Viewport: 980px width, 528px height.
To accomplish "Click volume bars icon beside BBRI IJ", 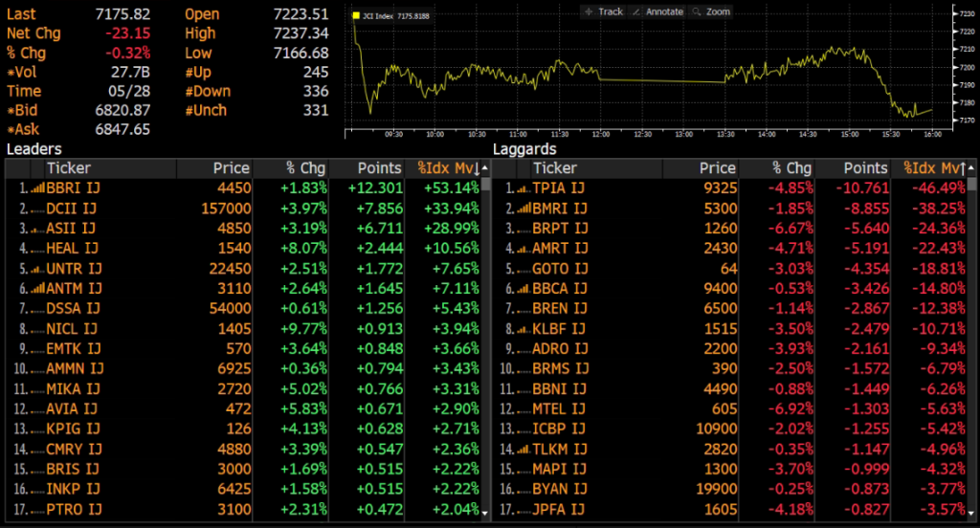I will pyautogui.click(x=37, y=188).
